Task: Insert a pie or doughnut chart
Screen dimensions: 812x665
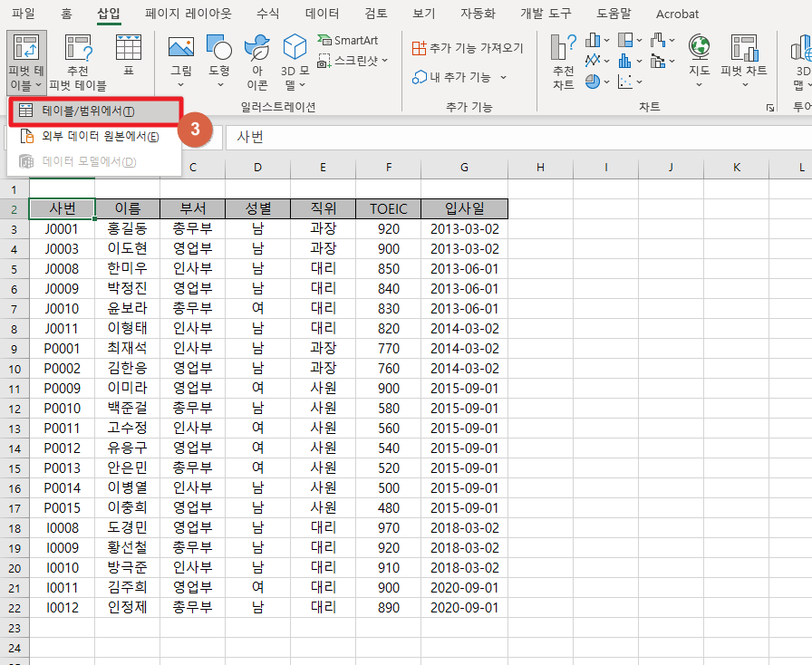Action: coord(593,82)
